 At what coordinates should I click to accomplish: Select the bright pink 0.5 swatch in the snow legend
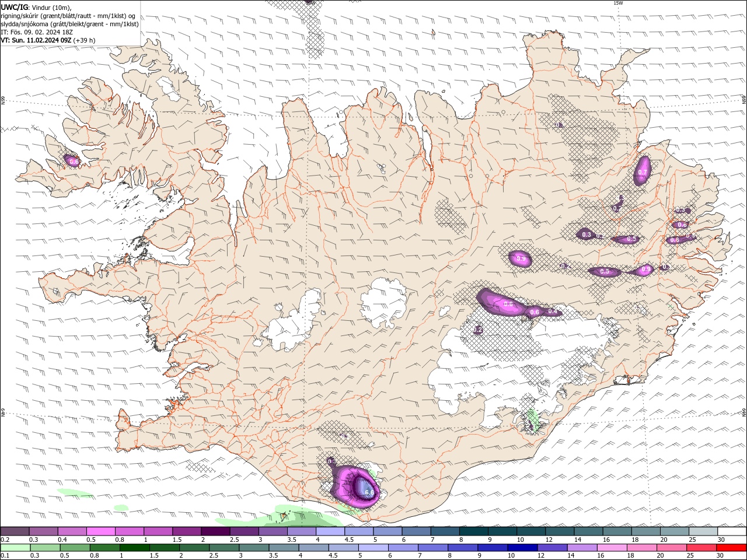click(x=100, y=531)
